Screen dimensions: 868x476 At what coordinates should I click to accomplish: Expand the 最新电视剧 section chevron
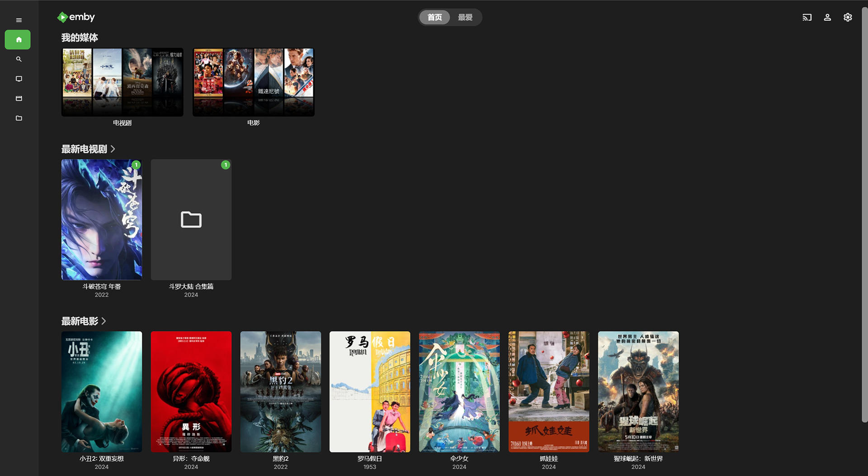click(x=113, y=149)
